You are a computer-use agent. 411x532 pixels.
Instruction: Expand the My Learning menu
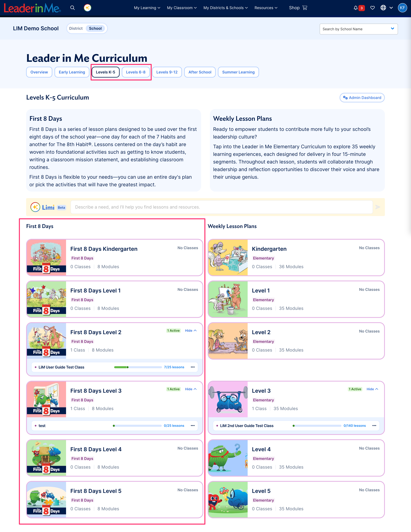(147, 8)
